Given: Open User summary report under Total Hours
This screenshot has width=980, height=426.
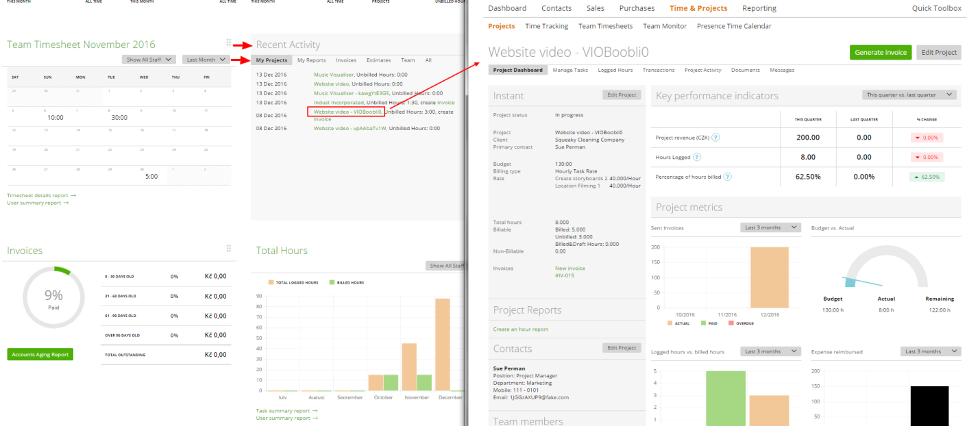Looking at the screenshot, I should pos(286,418).
